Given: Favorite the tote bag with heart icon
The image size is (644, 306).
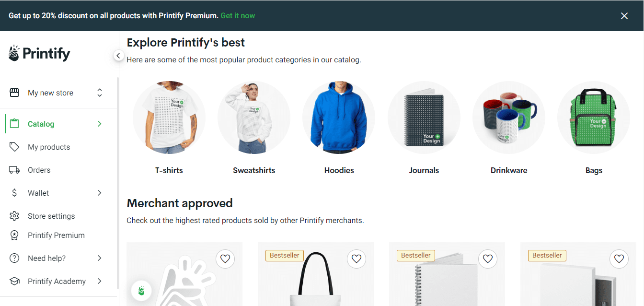Looking at the screenshot, I should (x=356, y=259).
